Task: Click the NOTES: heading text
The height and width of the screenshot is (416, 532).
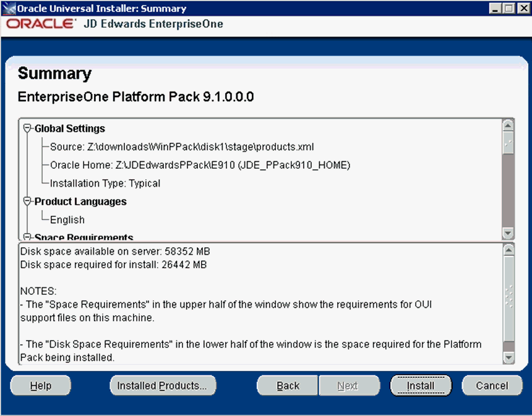Action: (38, 291)
